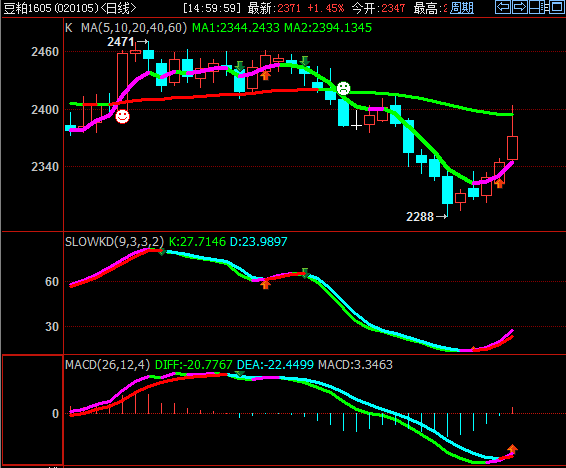Click the MACD(26,12,4) indicator label
Viewport: 566px width, 468px height.
coord(108,364)
